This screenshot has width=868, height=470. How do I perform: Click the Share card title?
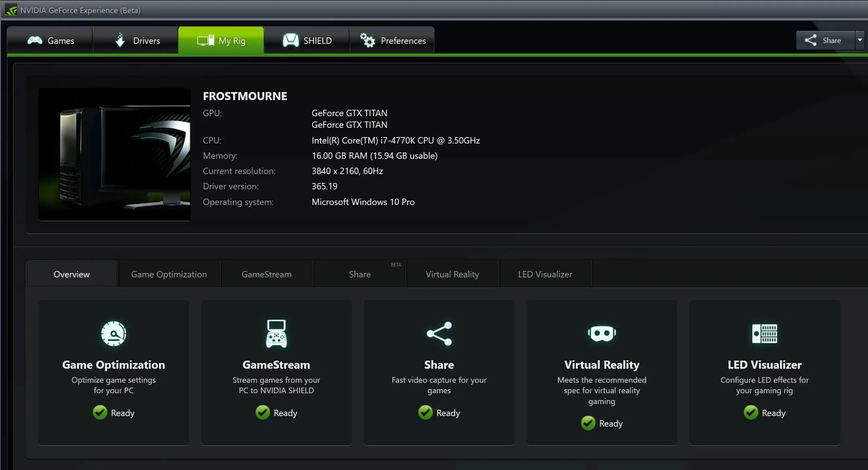click(439, 365)
